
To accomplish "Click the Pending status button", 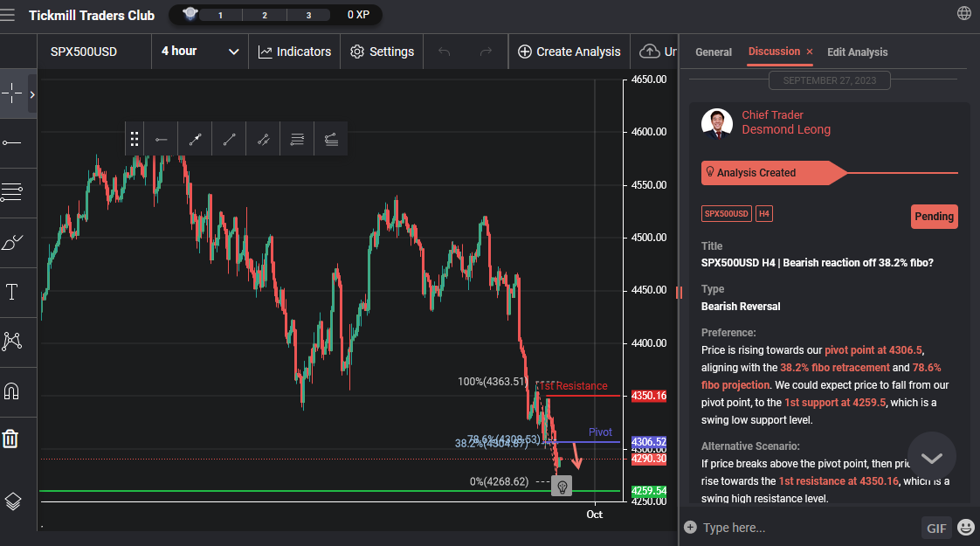I will click(x=934, y=217).
